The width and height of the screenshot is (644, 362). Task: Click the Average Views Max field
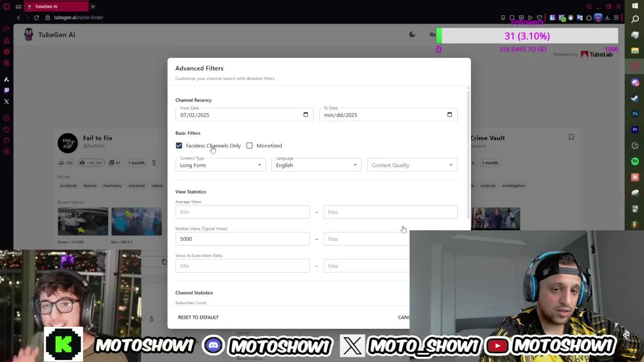[390, 212]
